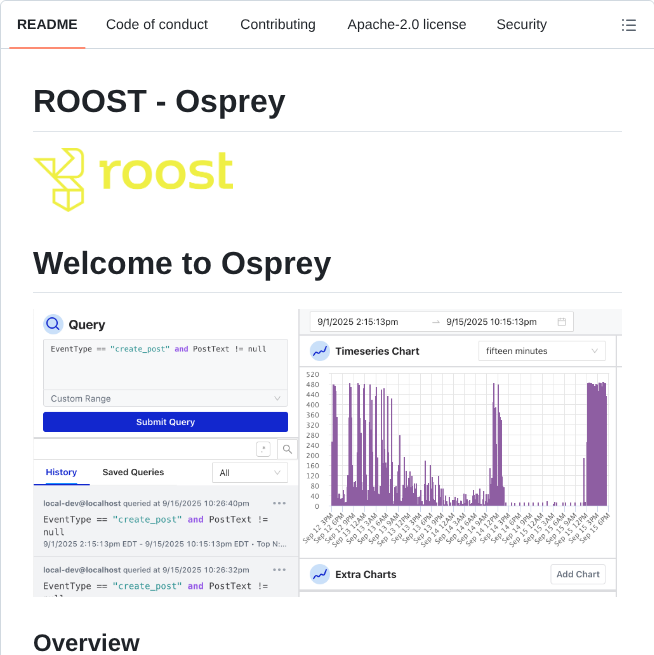Click the Extra Charts icon

(x=320, y=574)
